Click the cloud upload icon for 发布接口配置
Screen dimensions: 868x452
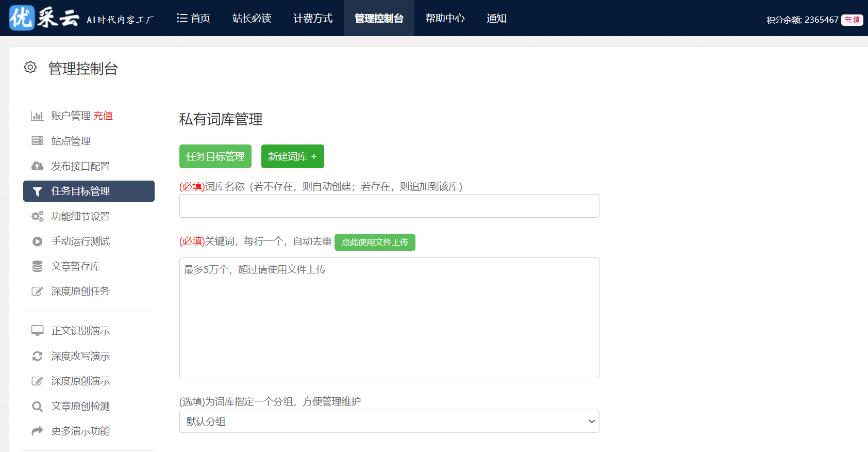click(37, 166)
